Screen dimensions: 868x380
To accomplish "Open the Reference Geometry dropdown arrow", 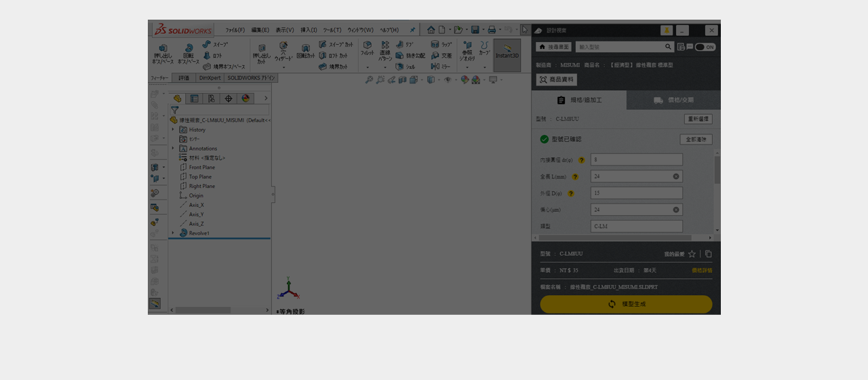I will [467, 67].
